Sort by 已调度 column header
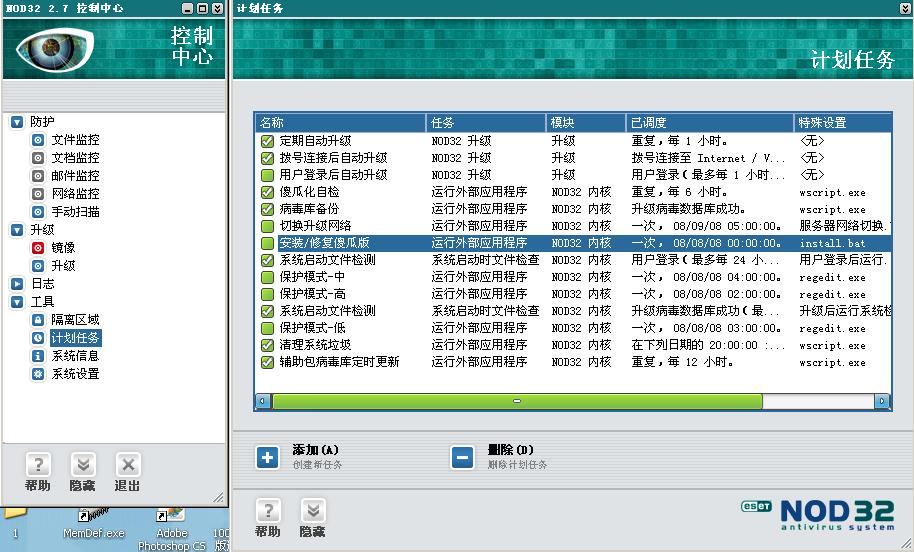This screenshot has height=552, width=914. (x=710, y=122)
